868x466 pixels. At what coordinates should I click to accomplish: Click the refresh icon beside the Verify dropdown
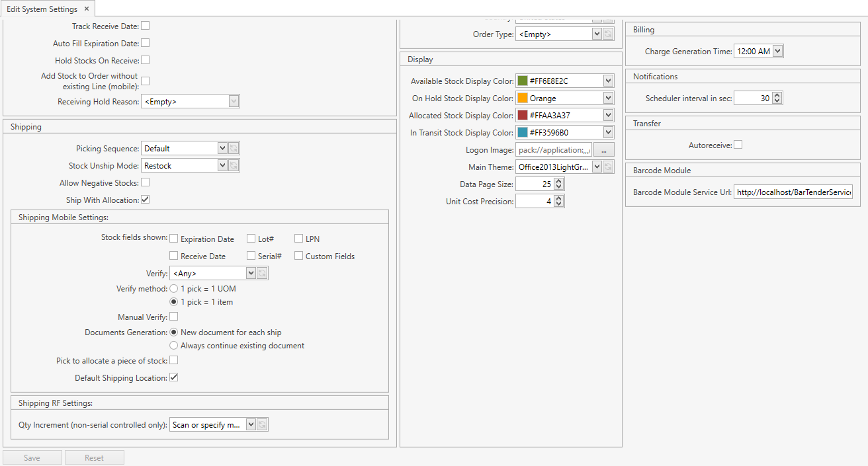[x=262, y=272]
